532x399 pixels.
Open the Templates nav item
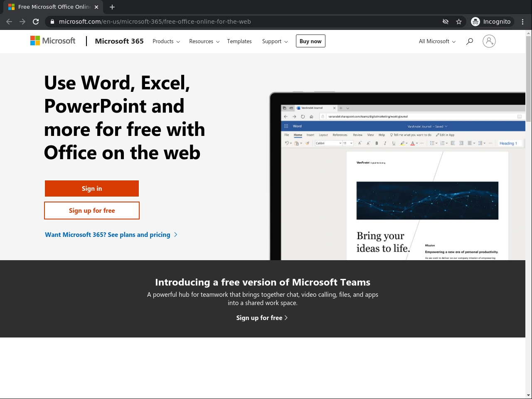coord(239,42)
